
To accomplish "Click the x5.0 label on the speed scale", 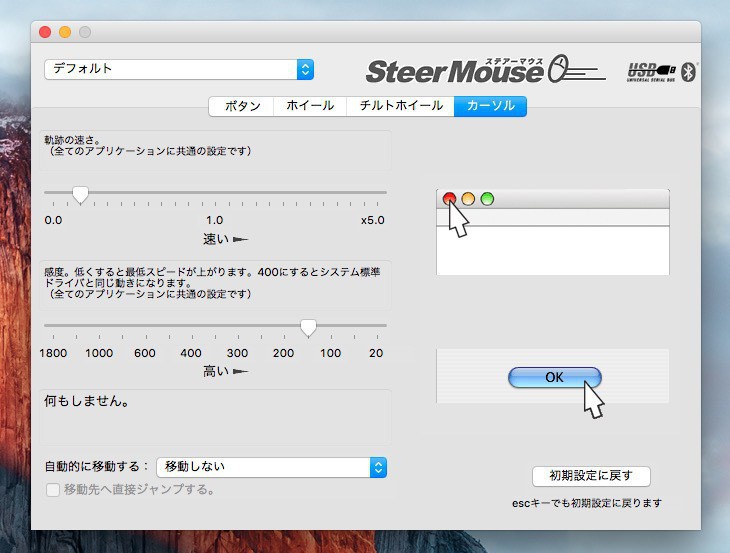I will tap(372, 220).
